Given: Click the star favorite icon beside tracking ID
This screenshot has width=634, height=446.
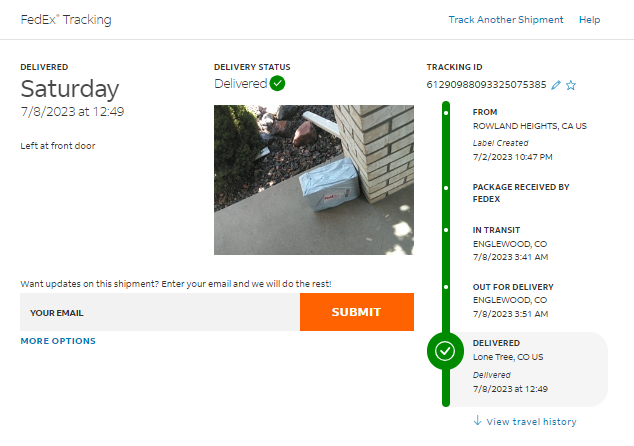Looking at the screenshot, I should coord(571,85).
